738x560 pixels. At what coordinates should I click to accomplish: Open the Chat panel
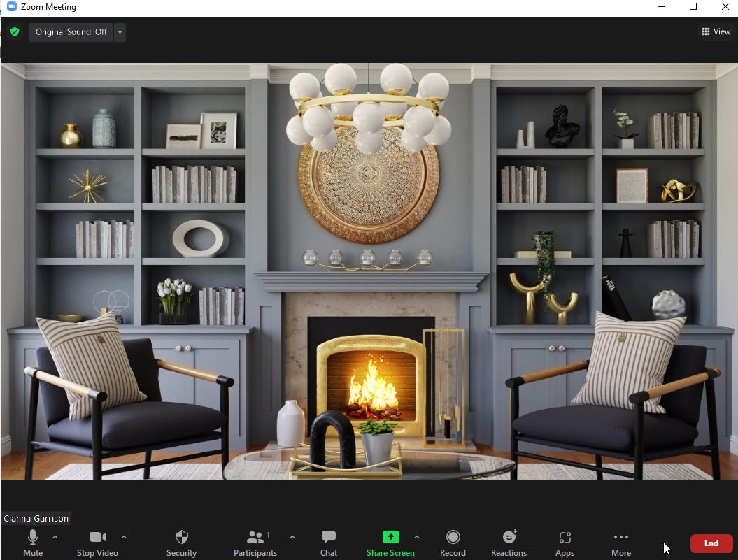(328, 542)
